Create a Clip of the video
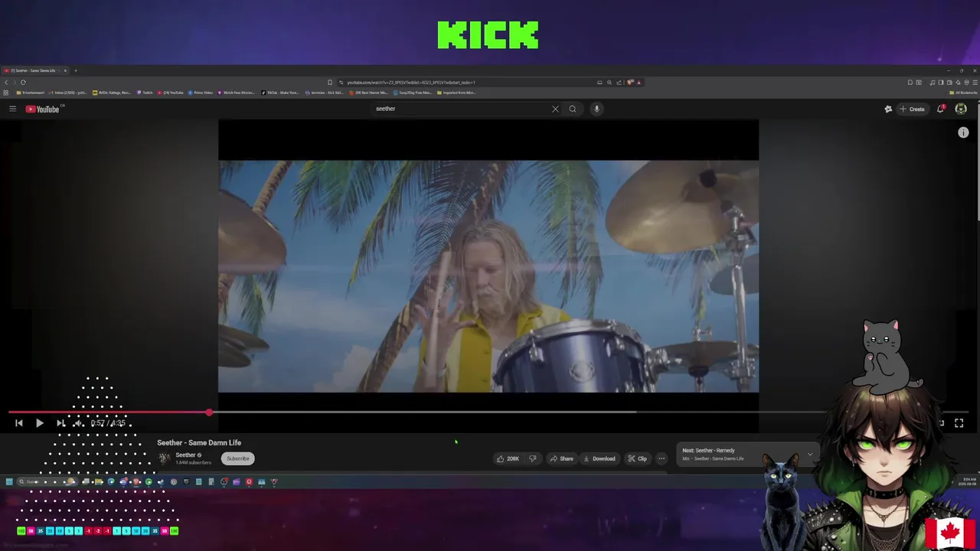 click(x=637, y=458)
